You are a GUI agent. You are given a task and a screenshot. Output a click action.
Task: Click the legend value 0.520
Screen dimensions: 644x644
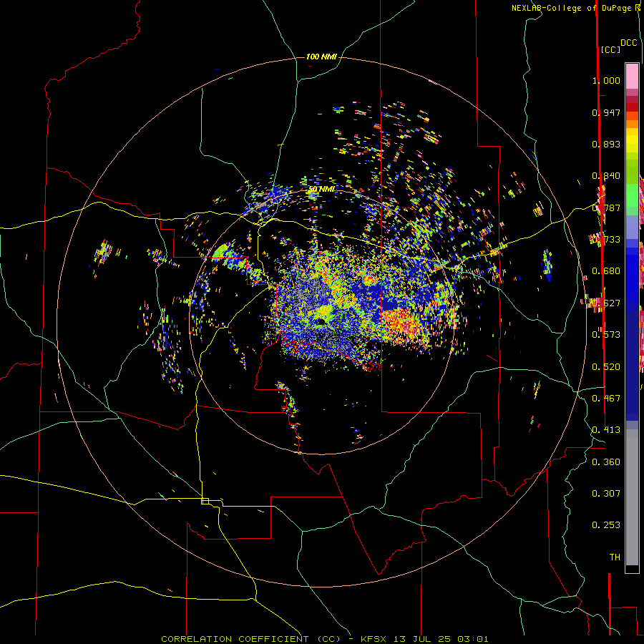tap(606, 367)
